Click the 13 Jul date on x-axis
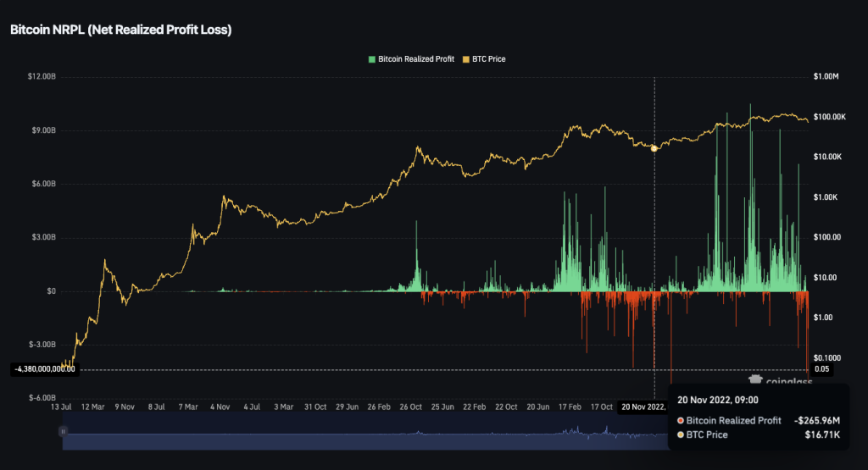This screenshot has width=868, height=470. click(63, 407)
